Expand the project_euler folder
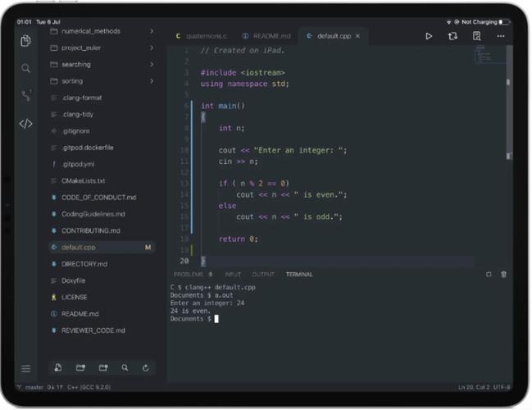The width and height of the screenshot is (532, 410). pyautogui.click(x=152, y=48)
